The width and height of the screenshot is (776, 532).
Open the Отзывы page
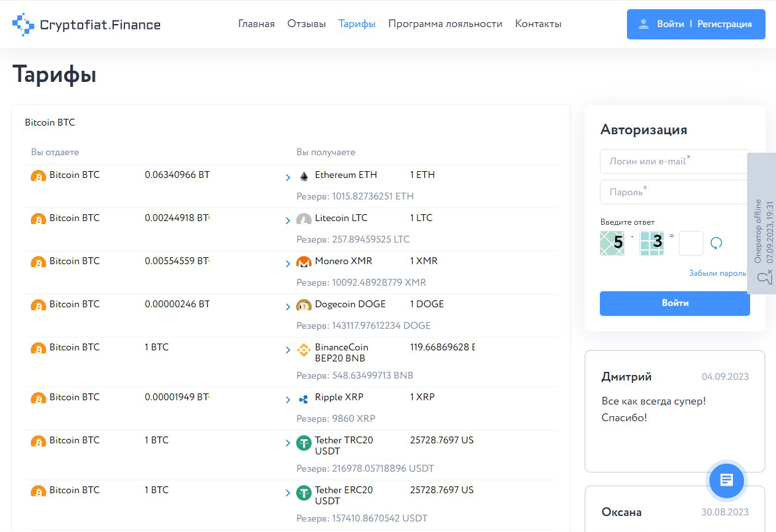pos(307,24)
